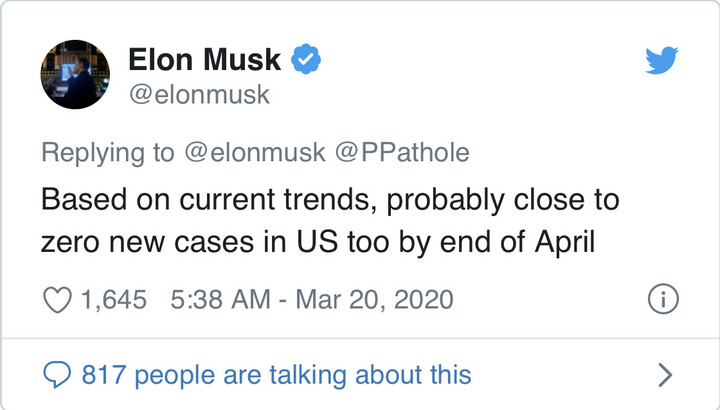Screen dimensions: 720x410
Task: Click the blue verified badge
Action: pyautogui.click(x=305, y=60)
